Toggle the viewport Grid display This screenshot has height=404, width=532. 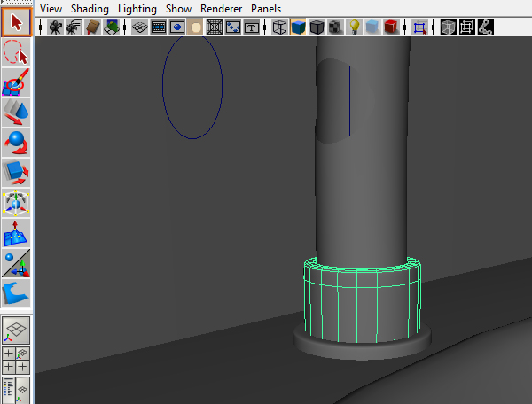[x=140, y=27]
